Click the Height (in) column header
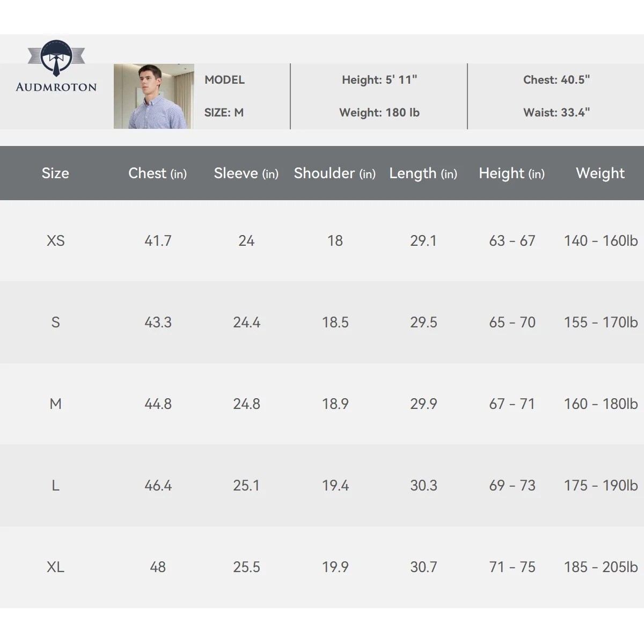 point(511,173)
